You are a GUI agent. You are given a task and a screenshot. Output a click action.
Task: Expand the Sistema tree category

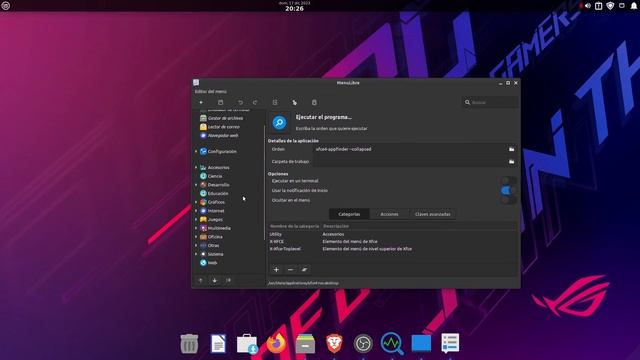[x=196, y=254]
